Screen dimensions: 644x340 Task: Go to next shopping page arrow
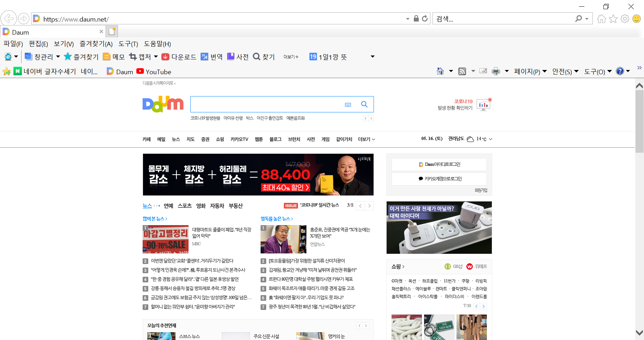point(483,306)
